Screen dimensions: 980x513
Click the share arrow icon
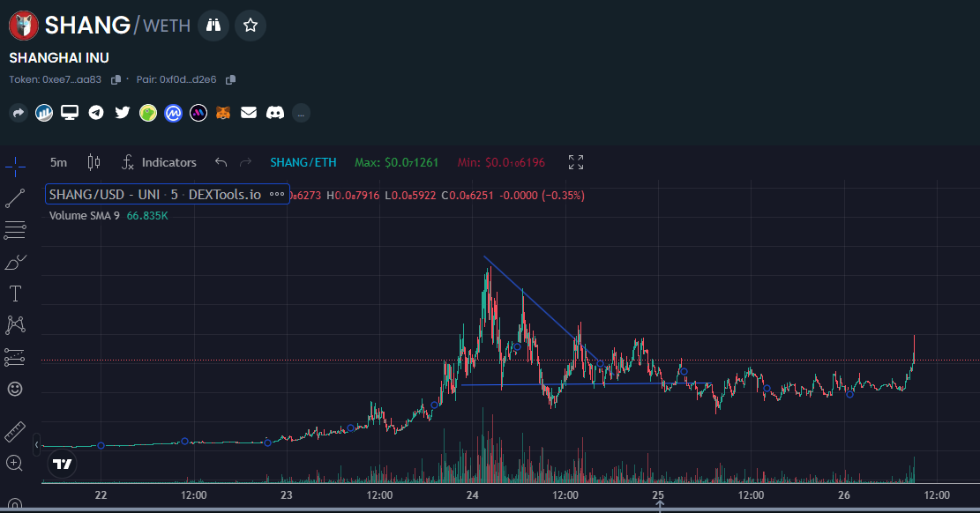click(19, 113)
